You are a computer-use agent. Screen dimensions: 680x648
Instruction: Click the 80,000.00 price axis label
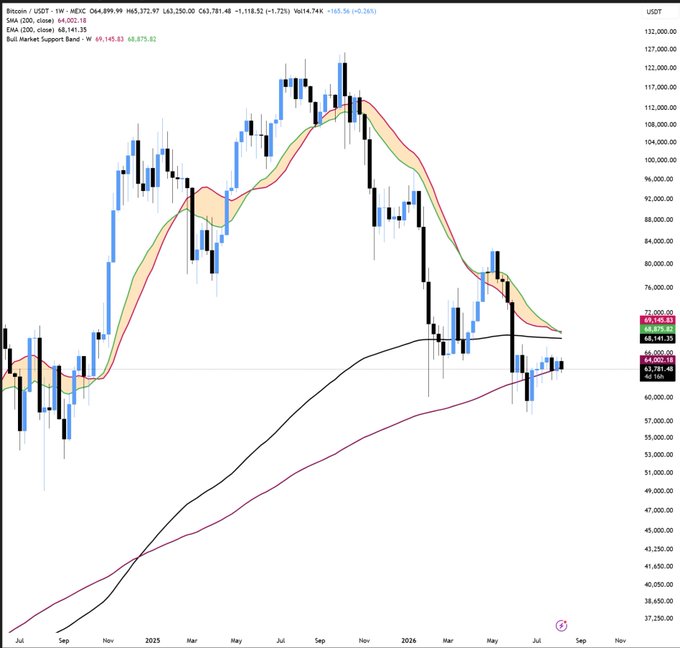(x=660, y=264)
